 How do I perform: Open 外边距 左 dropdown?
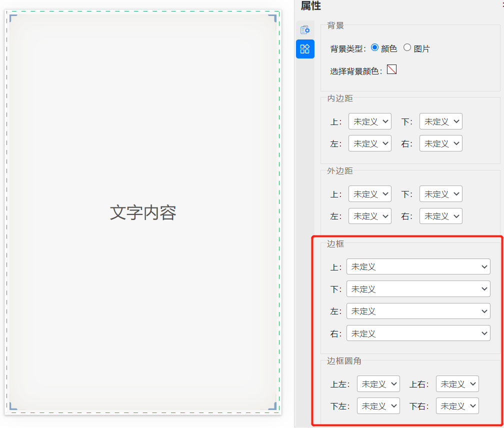pyautogui.click(x=370, y=216)
